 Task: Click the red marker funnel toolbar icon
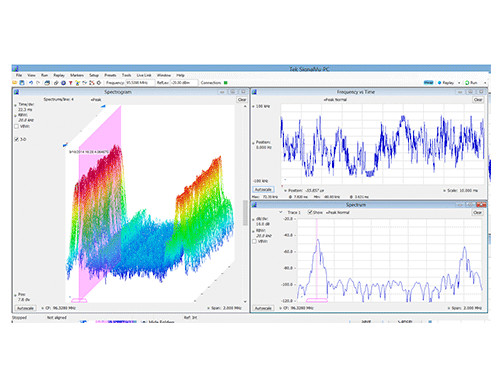click(x=71, y=83)
